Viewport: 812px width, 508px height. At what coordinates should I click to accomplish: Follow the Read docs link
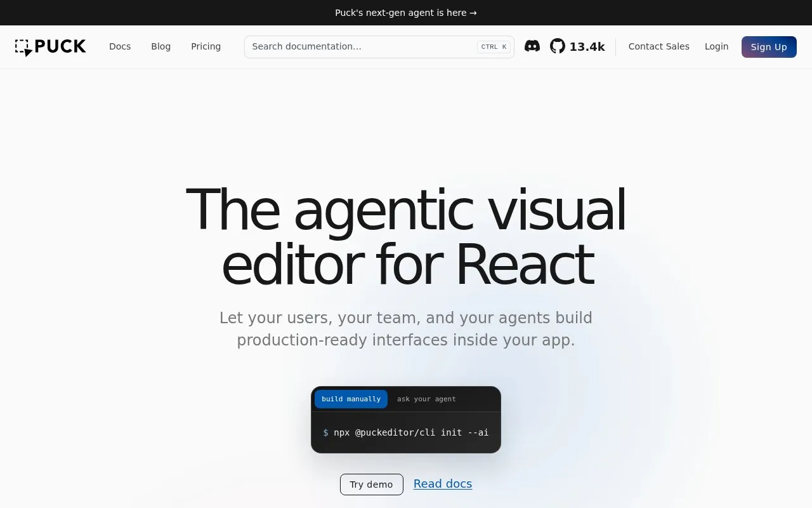tap(443, 484)
